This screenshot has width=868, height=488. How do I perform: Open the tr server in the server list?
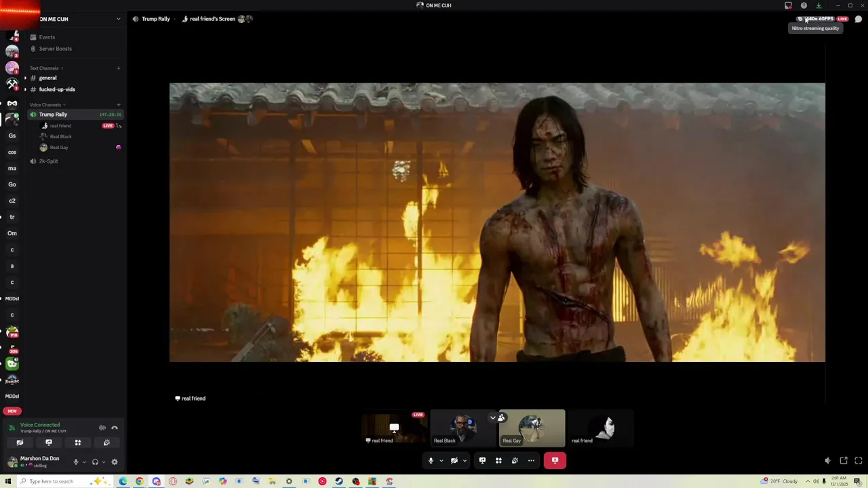pos(12,217)
